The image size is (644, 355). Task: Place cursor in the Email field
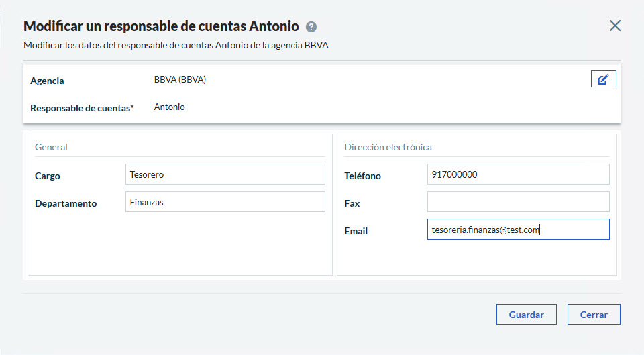[518, 230]
